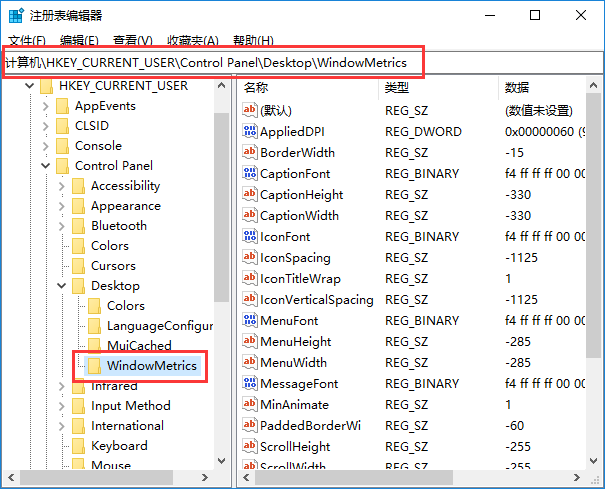Click the IconTitleWrap value icon
This screenshot has width=605, height=489.
[x=249, y=278]
